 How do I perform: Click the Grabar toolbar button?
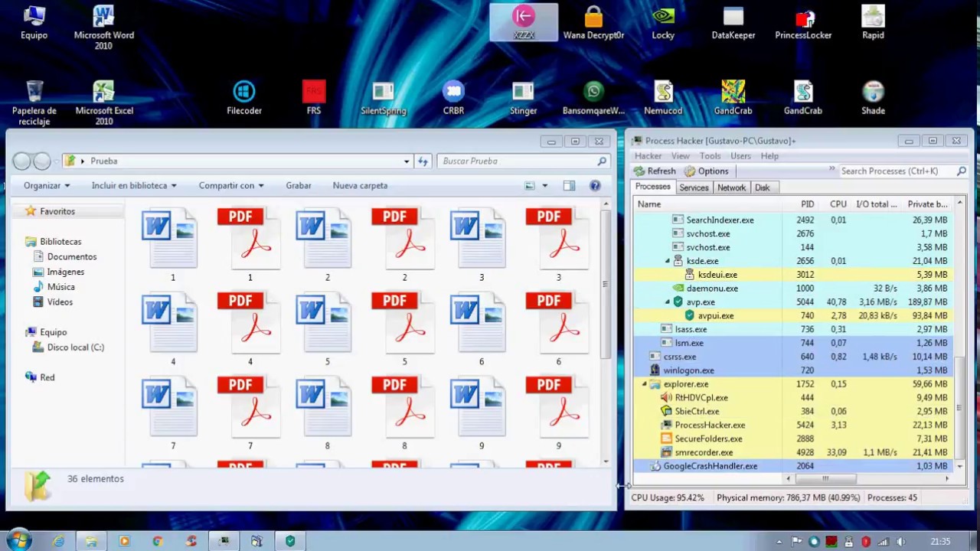point(299,185)
